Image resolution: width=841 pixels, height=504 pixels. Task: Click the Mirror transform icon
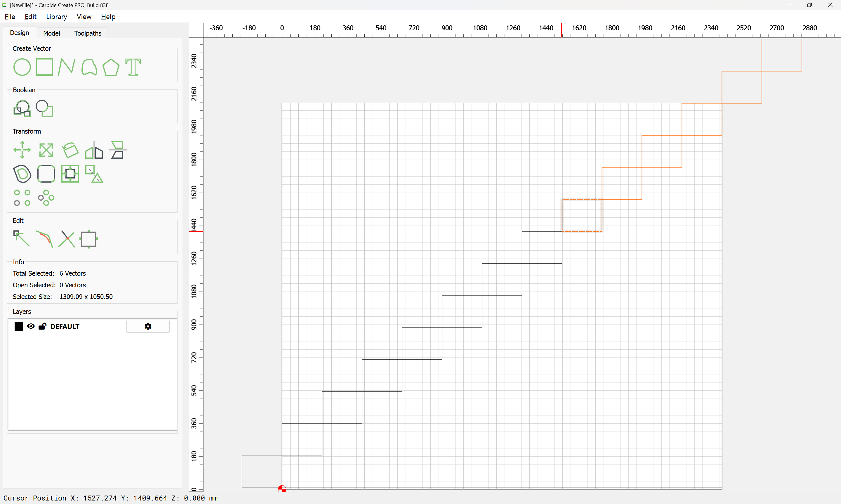[94, 150]
